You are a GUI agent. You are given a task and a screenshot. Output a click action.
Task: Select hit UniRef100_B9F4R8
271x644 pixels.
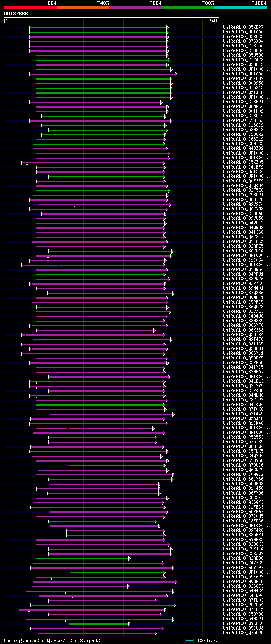point(243,531)
